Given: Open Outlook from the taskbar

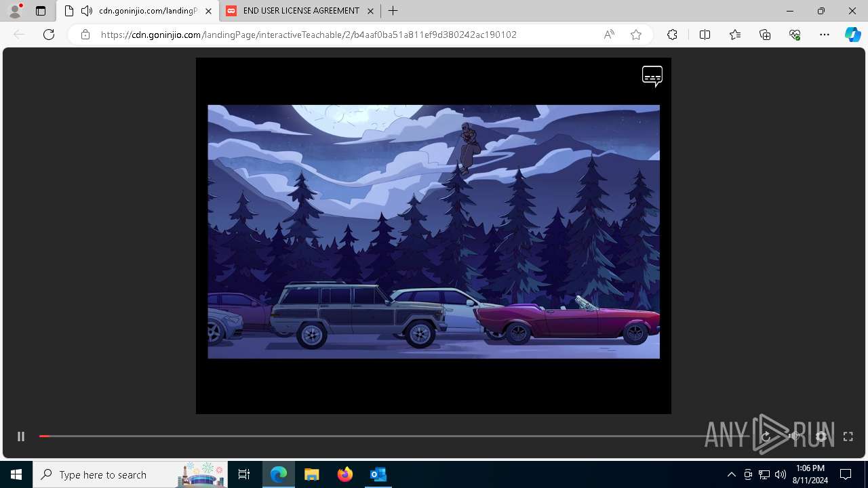Looking at the screenshot, I should (x=378, y=474).
